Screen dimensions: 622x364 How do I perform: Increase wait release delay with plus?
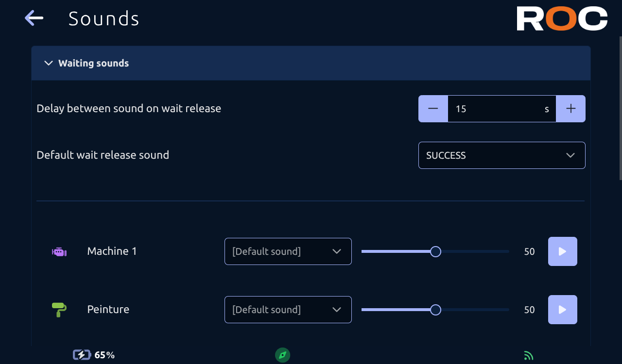tap(570, 109)
